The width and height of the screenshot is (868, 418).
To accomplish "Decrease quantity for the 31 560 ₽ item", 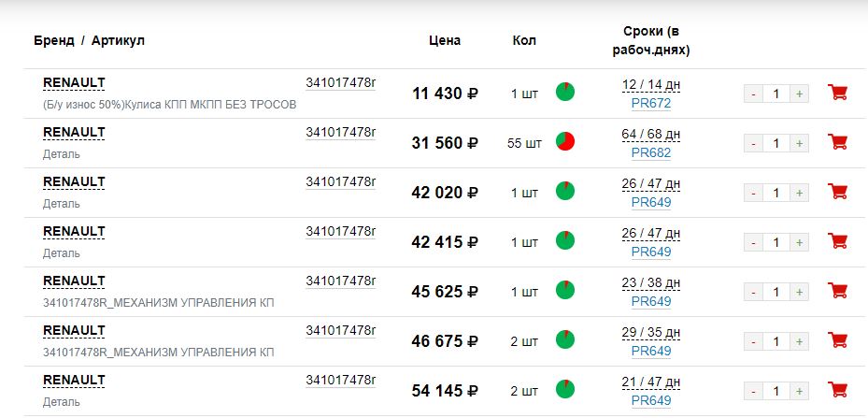I will [754, 143].
